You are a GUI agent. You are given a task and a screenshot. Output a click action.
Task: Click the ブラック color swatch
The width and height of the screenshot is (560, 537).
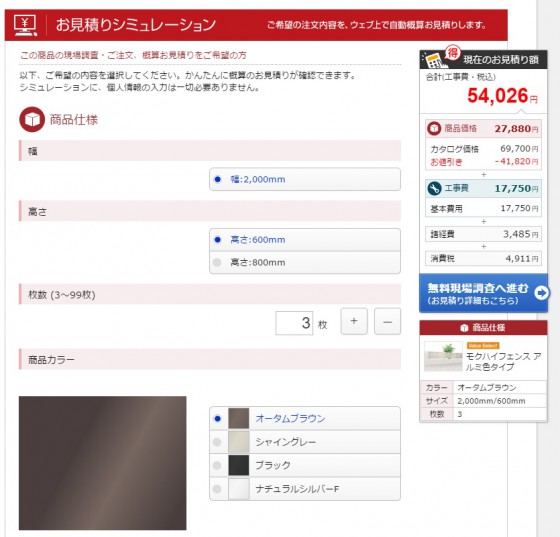tap(239, 465)
